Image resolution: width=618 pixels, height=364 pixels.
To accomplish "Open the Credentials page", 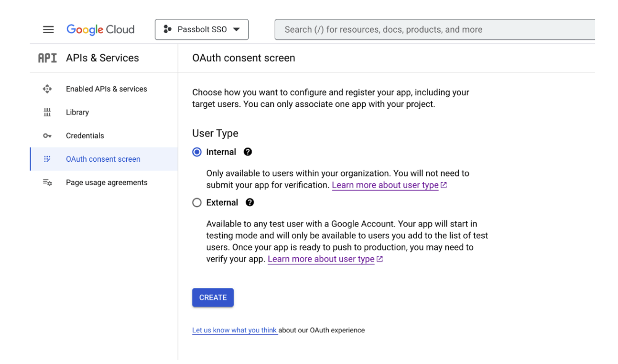I will tap(85, 136).
